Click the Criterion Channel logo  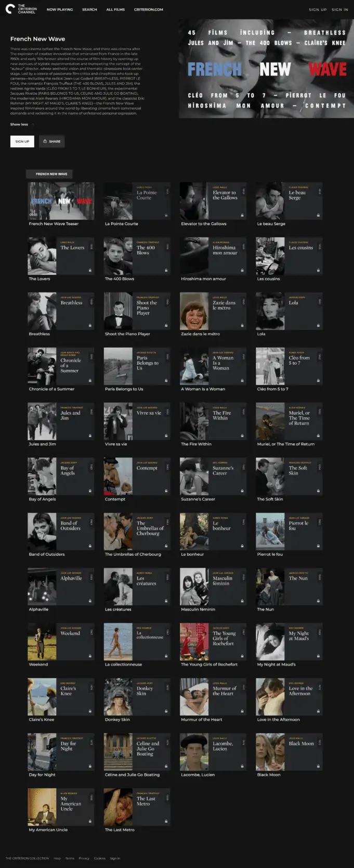pyautogui.click(x=21, y=9)
